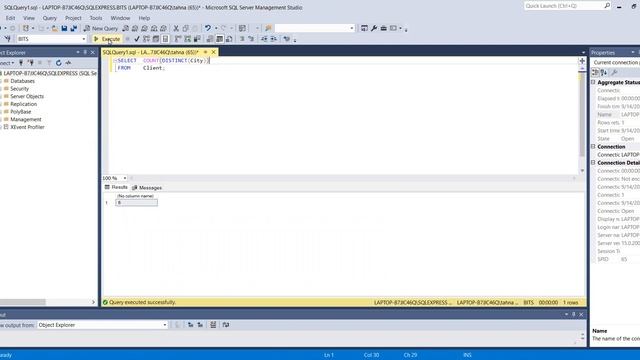640x360 pixels.
Task: Open the Query menu
Action: 49,18
